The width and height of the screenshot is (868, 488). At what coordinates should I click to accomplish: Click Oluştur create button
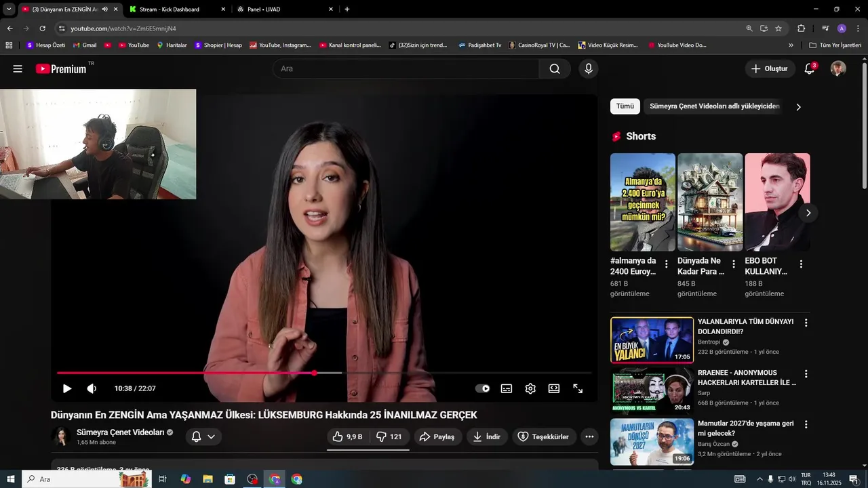pyautogui.click(x=770, y=68)
